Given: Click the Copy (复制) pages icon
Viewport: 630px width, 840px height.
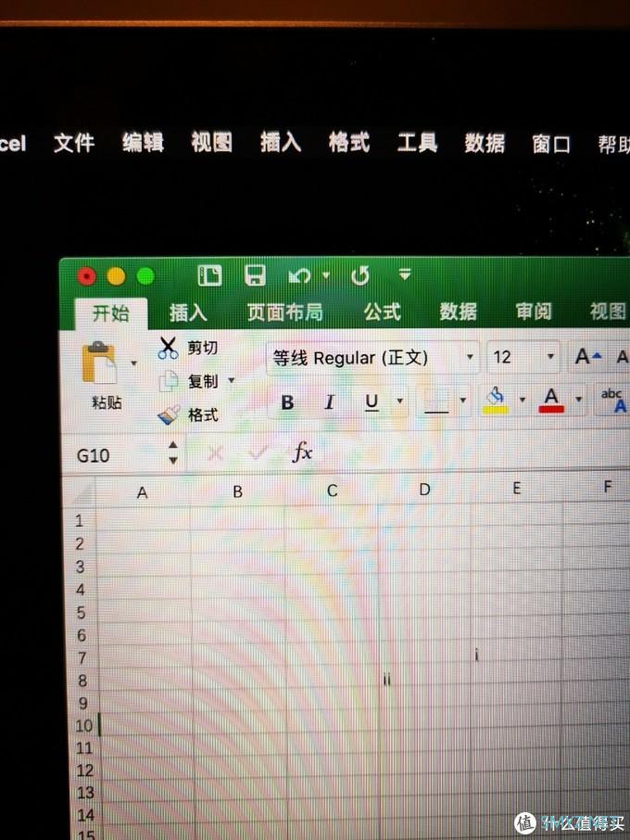Looking at the screenshot, I should [169, 380].
